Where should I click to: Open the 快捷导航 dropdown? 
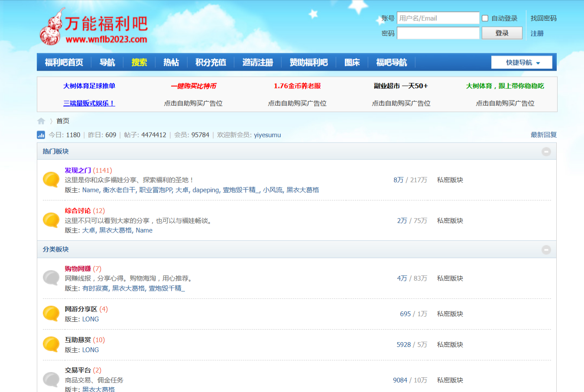pos(522,62)
